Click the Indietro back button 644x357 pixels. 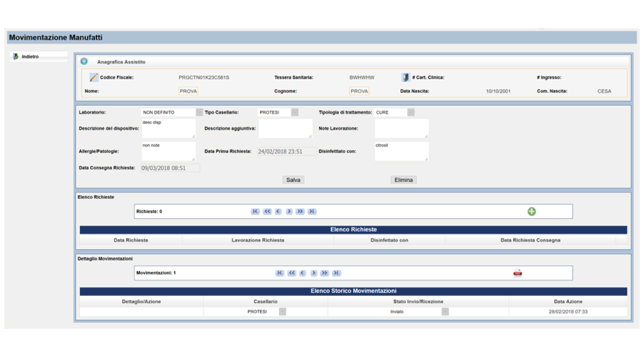click(x=38, y=57)
